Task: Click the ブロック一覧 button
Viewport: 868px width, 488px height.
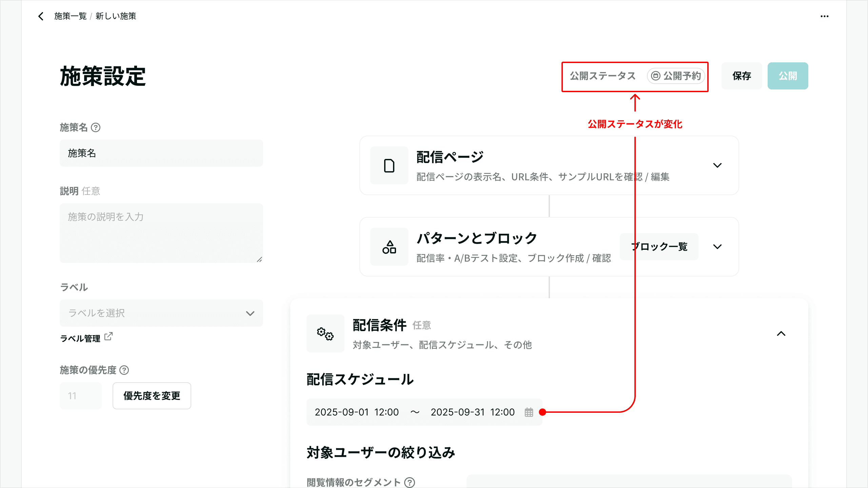Action: 659,247
